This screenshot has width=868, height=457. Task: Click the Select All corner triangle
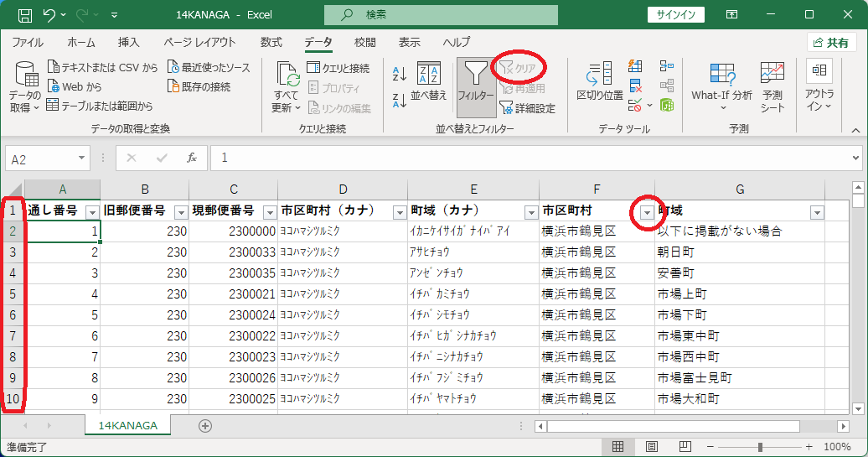pyautogui.click(x=13, y=190)
